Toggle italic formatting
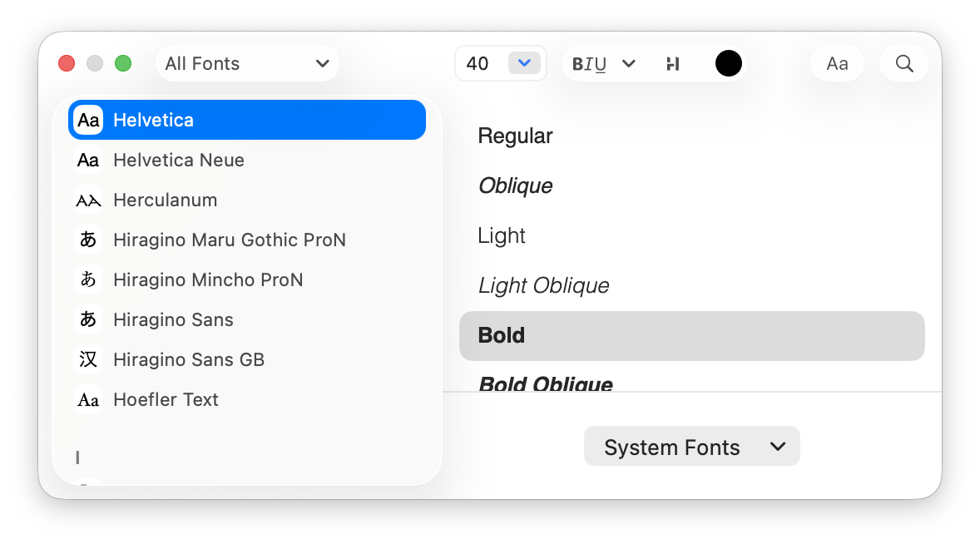The image size is (980, 544). point(591,63)
